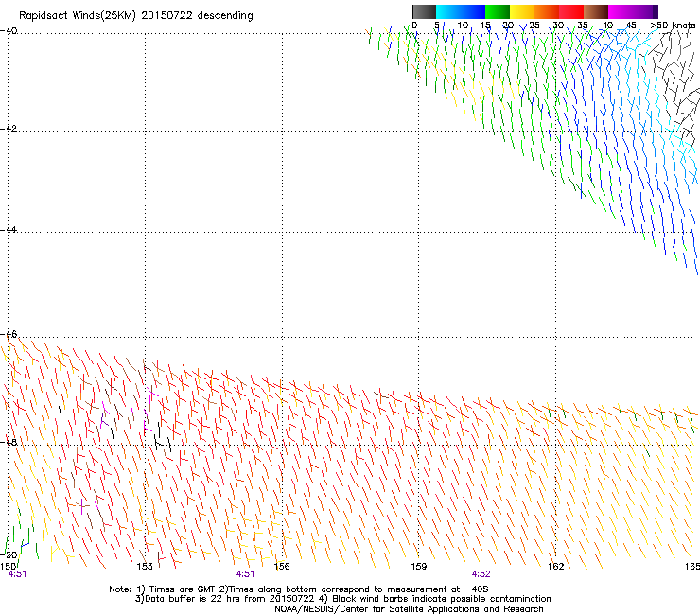Click the '3)Data buffer is 22 hrs' note line
Viewport: 700px width, 615px height.
[x=342, y=599]
